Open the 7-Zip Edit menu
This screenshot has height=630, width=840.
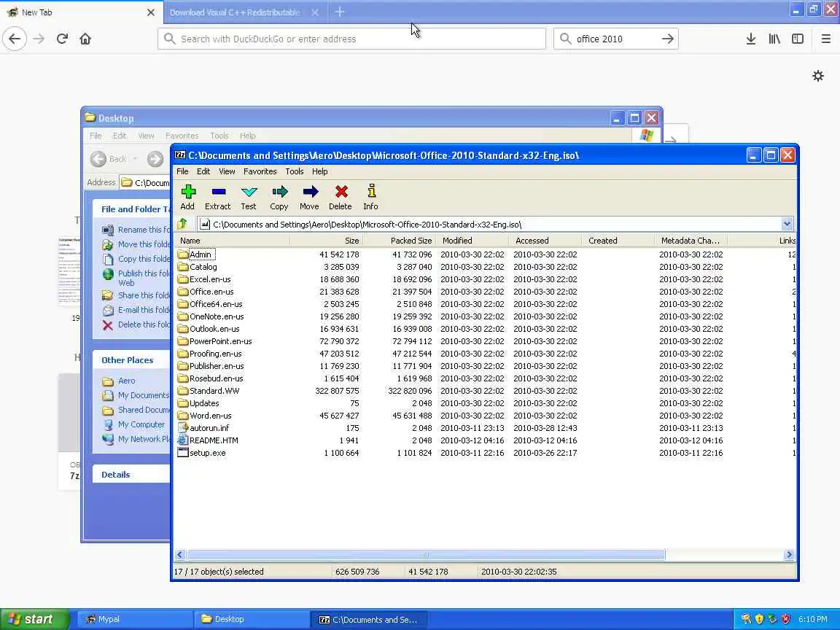(x=203, y=171)
